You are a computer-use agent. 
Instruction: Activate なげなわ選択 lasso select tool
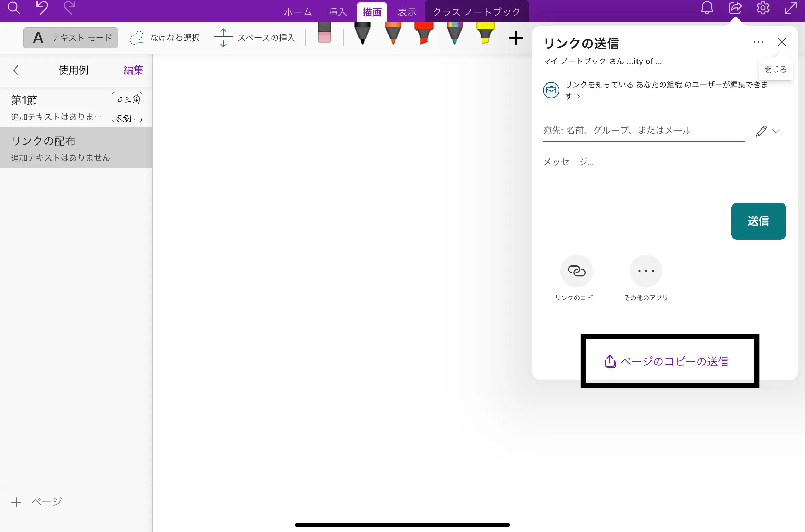click(165, 38)
